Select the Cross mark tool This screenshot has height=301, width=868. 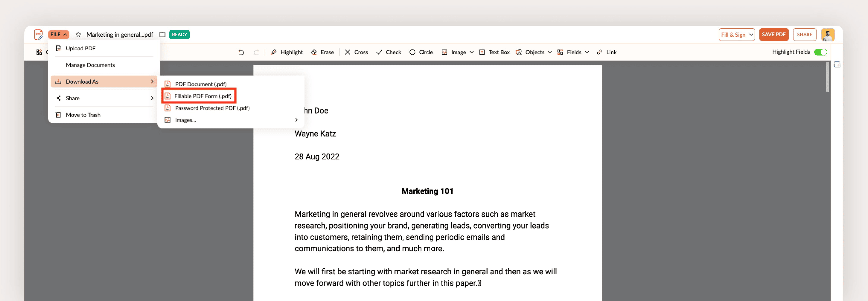(356, 52)
